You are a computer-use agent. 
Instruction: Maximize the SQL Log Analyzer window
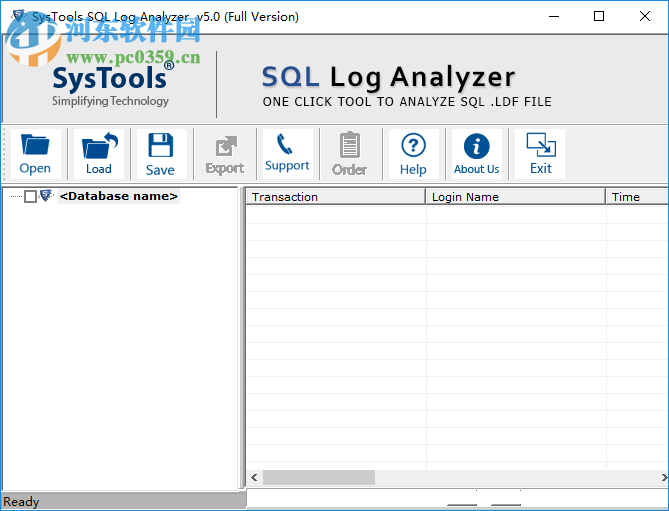pyautogui.click(x=599, y=17)
